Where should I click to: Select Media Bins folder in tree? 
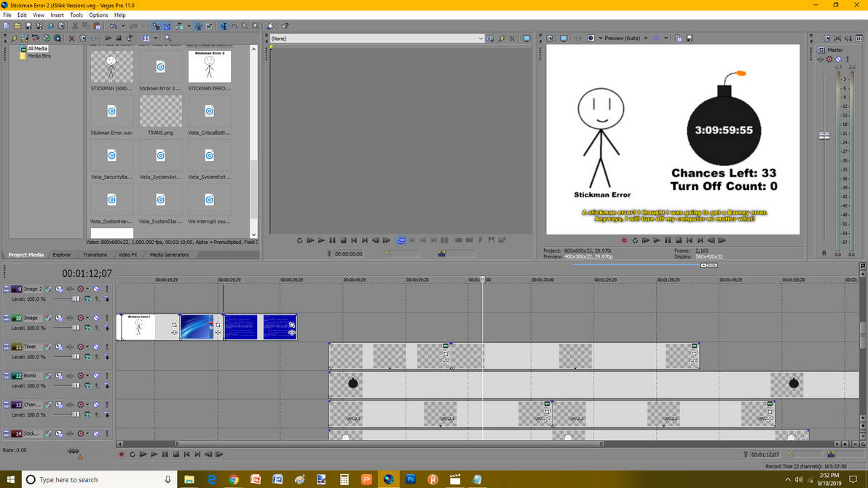click(x=39, y=56)
